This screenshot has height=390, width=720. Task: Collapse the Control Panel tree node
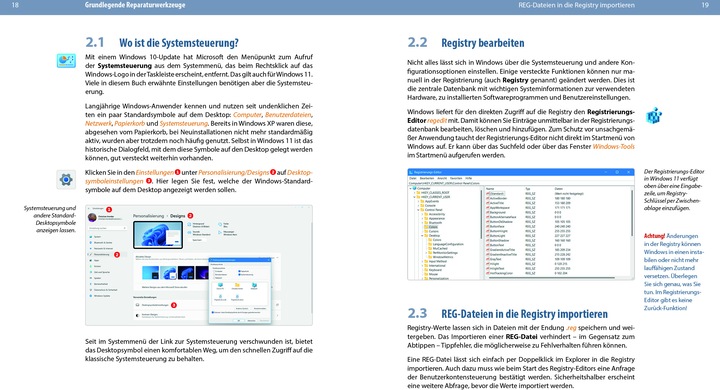coord(418,210)
